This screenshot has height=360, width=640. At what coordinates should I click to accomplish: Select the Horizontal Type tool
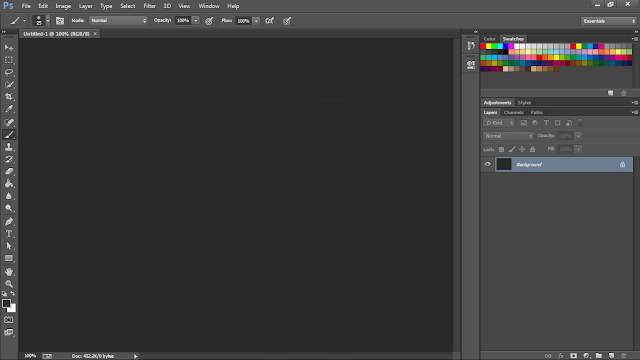pyautogui.click(x=9, y=234)
